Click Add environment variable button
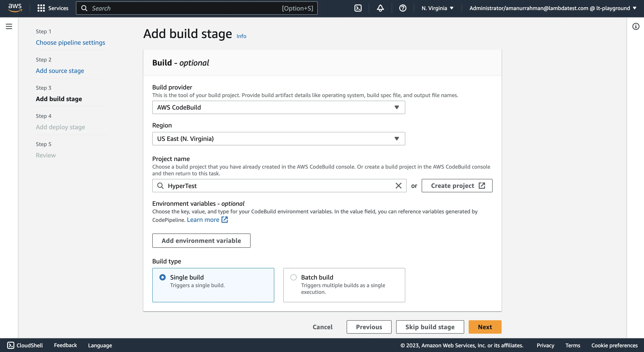The image size is (644, 352). [x=201, y=240]
